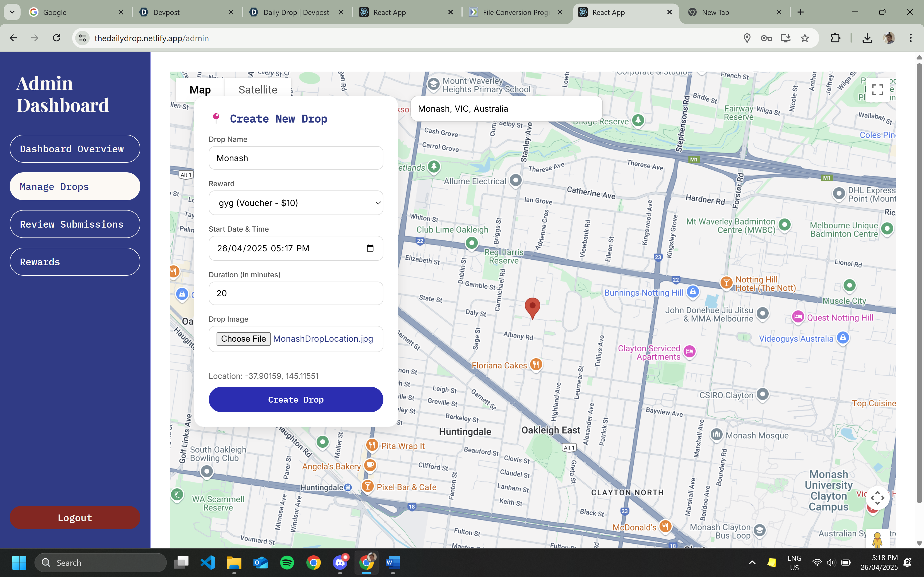924x577 pixels.
Task: Click the map camera pan control icon
Action: click(877, 498)
